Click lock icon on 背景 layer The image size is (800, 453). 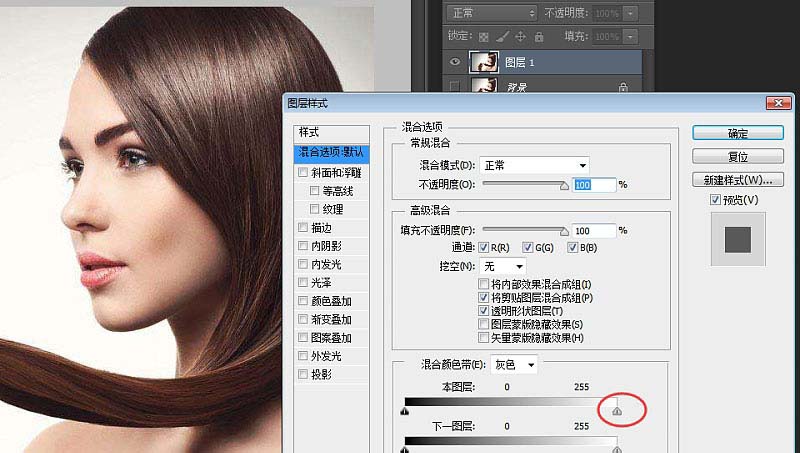pyautogui.click(x=623, y=87)
